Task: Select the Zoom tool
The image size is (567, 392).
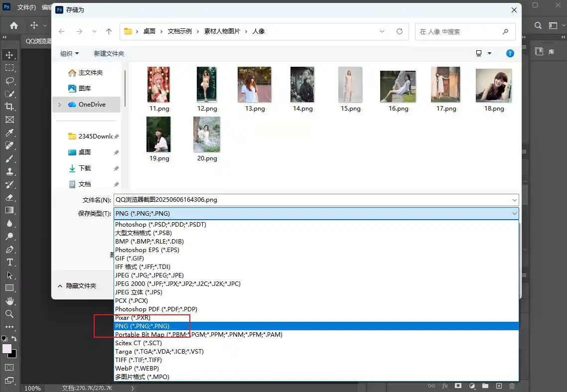Action: point(10,314)
